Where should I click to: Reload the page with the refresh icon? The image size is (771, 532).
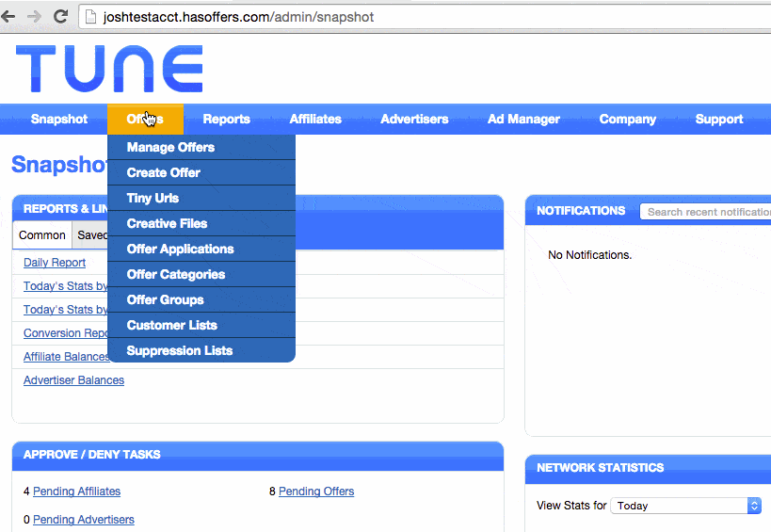click(60, 17)
